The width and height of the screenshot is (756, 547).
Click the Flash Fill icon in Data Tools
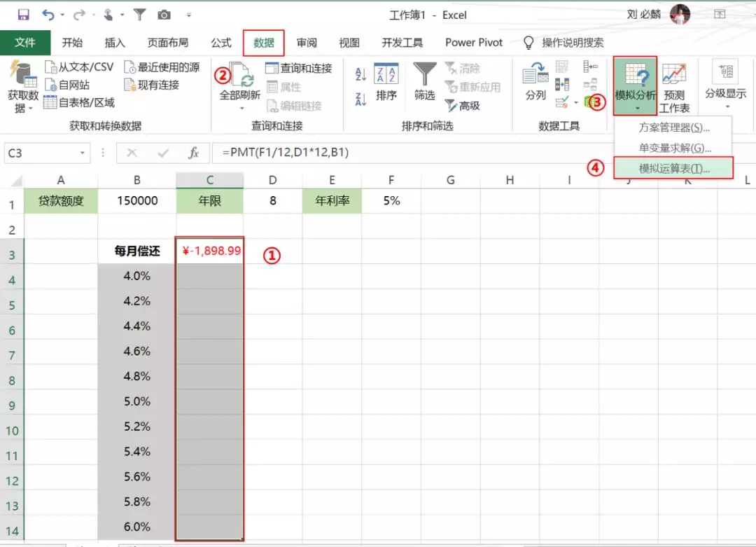pyautogui.click(x=561, y=67)
